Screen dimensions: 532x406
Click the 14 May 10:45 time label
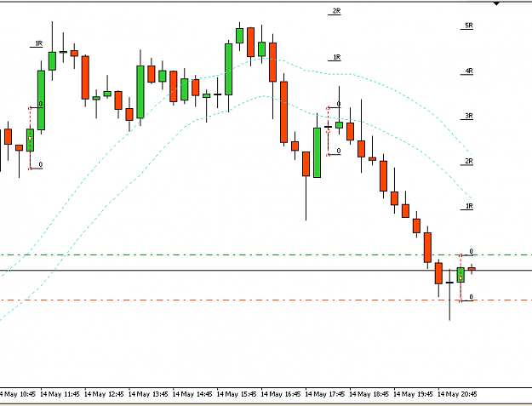click(x=17, y=394)
